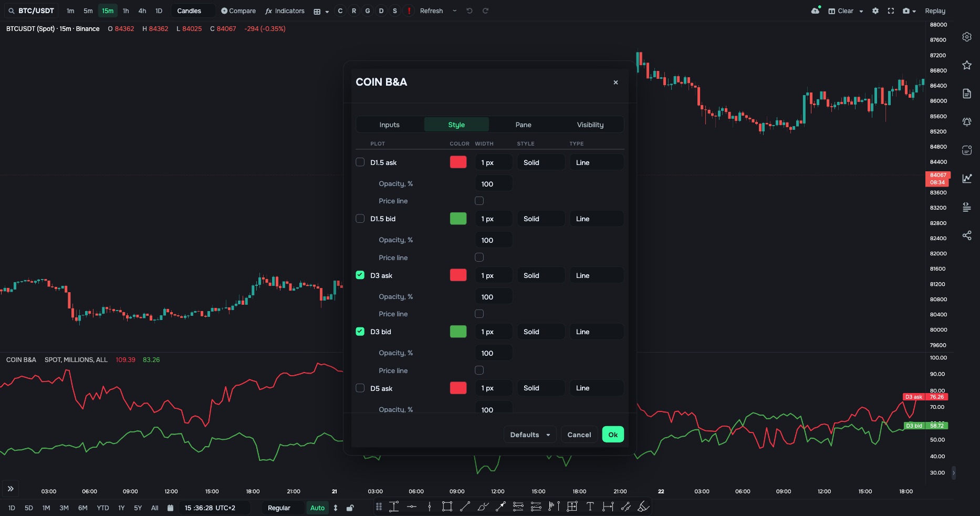Switch to the Pane tab

click(x=524, y=125)
